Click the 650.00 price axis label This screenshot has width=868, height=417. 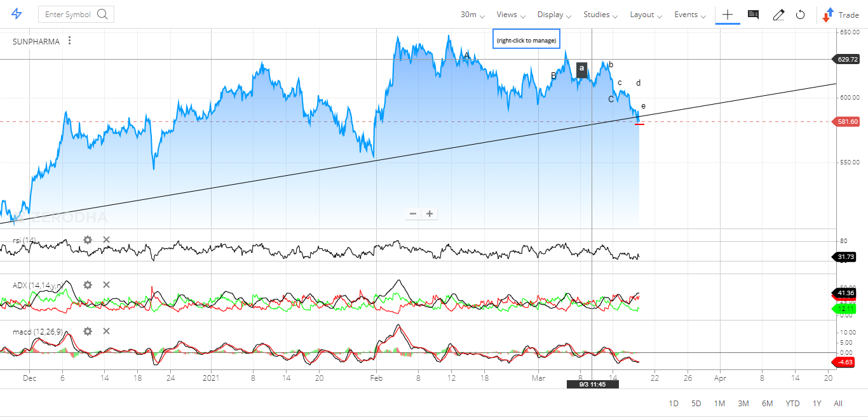pos(850,32)
